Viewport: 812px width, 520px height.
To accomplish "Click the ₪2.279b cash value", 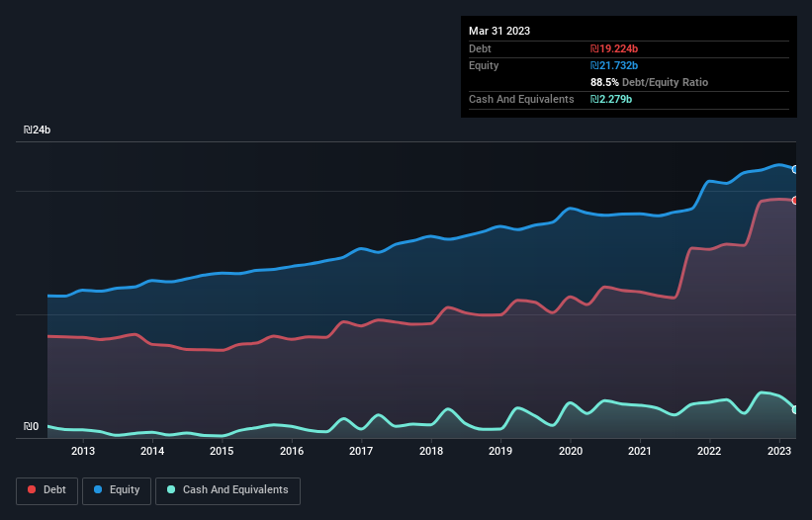I will tap(611, 99).
